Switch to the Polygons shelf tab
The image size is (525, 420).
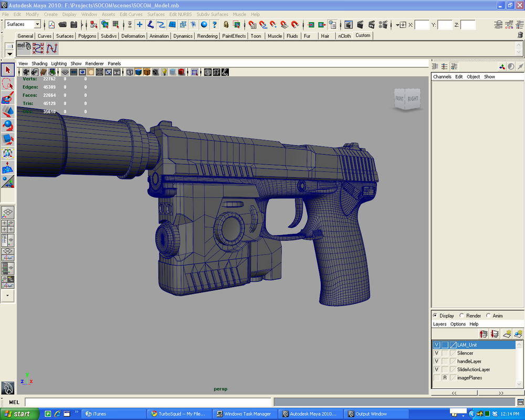pyautogui.click(x=87, y=36)
